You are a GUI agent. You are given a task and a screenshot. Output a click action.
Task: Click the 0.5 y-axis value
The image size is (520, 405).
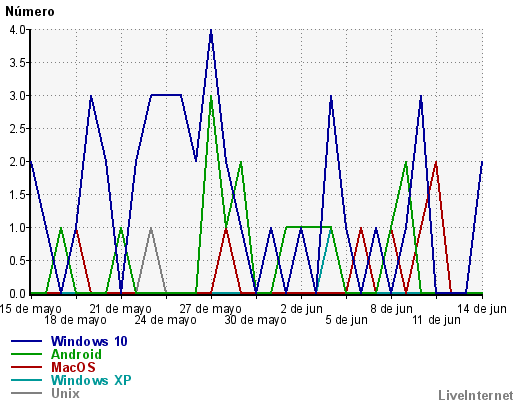[x=17, y=261]
